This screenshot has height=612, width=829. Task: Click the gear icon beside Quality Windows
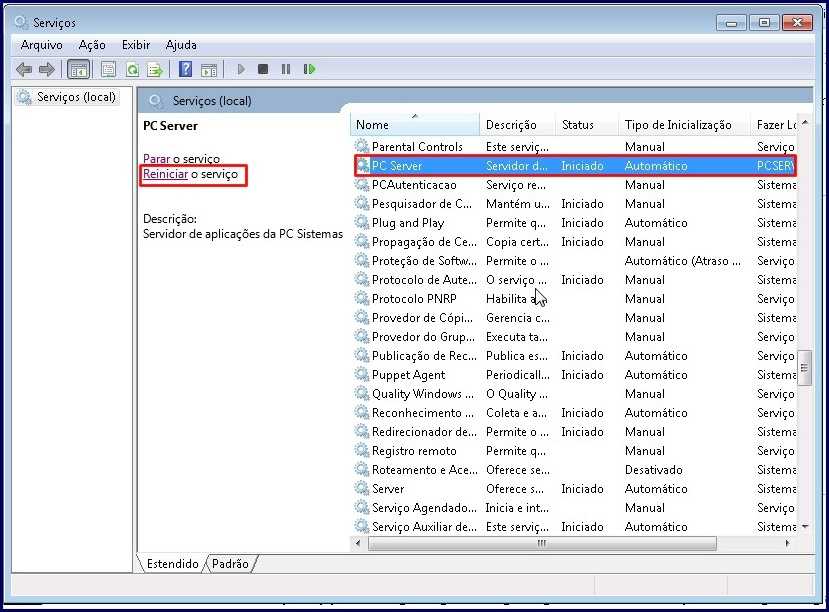pos(362,394)
